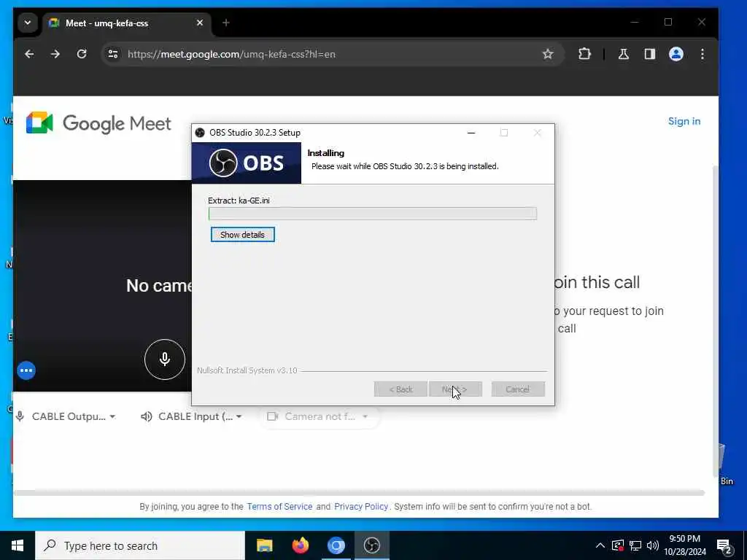The image size is (747, 560).
Task: Open the CABLE Output microphone dropdown
Action: pos(66,416)
